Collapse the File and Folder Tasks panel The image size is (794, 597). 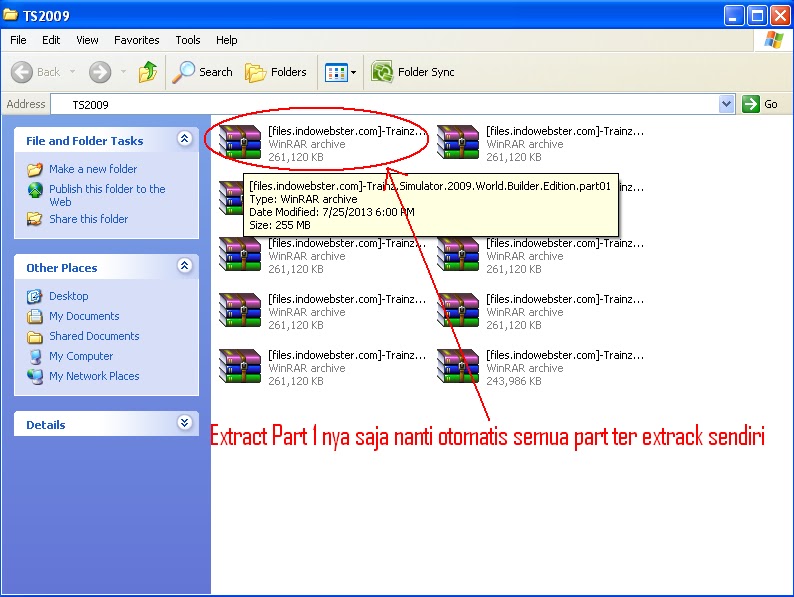[185, 139]
